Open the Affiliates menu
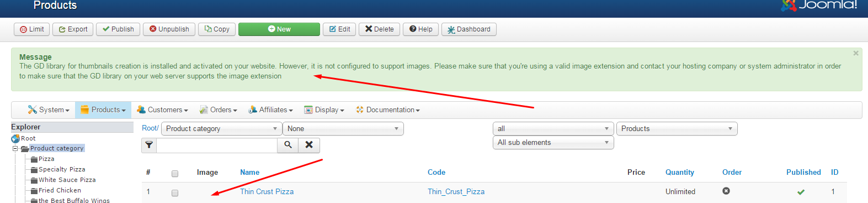 pyautogui.click(x=270, y=110)
